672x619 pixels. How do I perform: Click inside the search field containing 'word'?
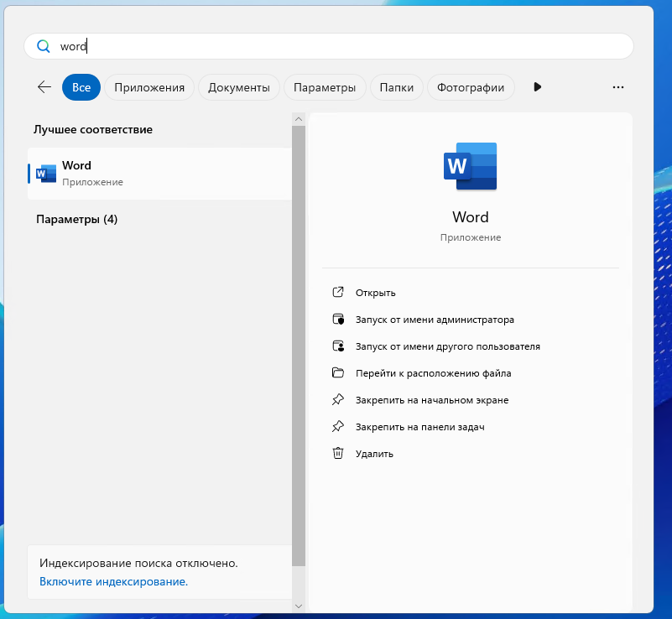point(336,47)
